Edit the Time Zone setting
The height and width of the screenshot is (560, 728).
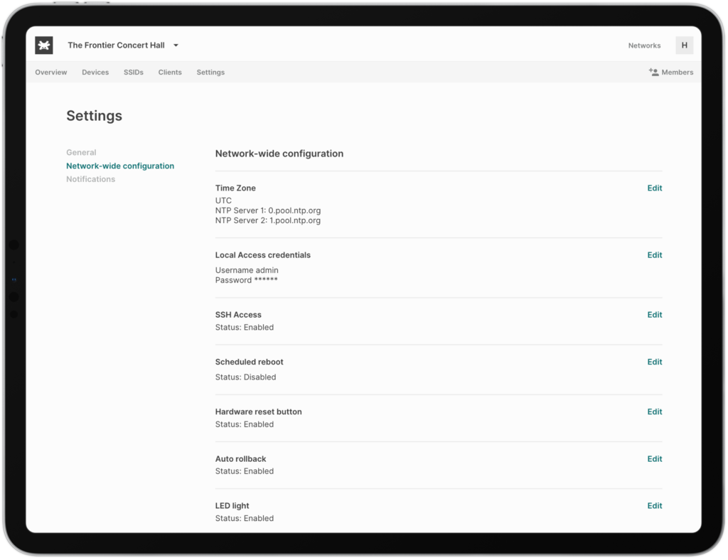(653, 188)
